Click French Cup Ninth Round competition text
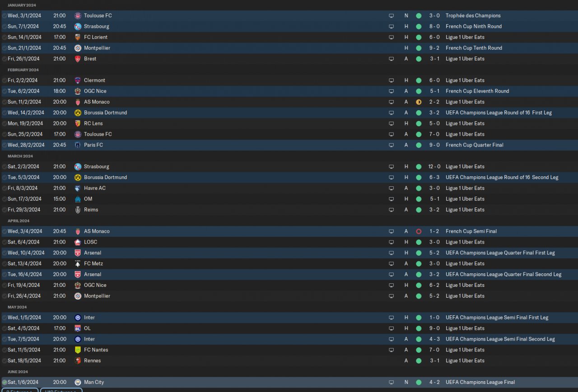The width and height of the screenshot is (578, 392). pos(474,27)
